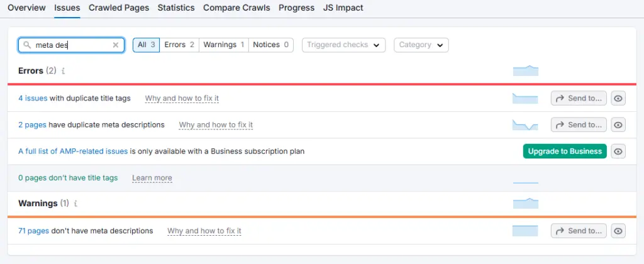
Task: Open the JS Impact tab
Action: pyautogui.click(x=343, y=8)
